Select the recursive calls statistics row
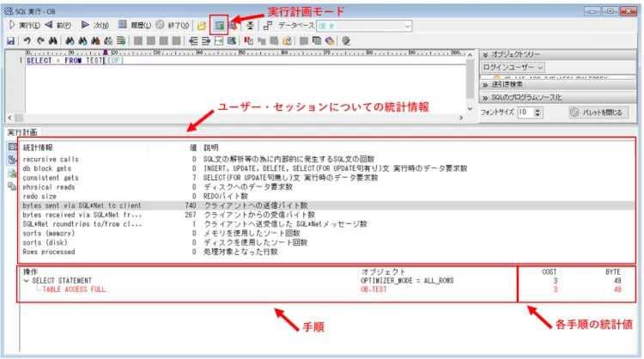Image resolution: width=644 pixels, height=359 pixels. click(327, 160)
